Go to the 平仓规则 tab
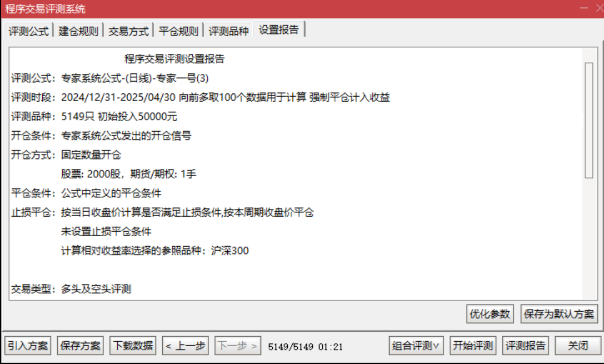 (x=178, y=31)
